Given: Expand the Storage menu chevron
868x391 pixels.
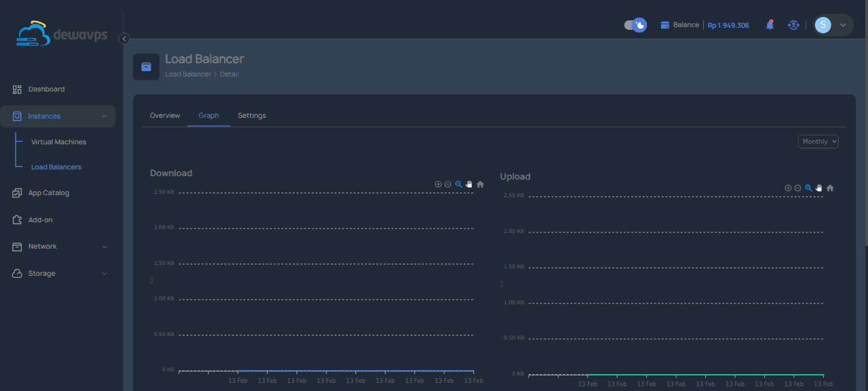Looking at the screenshot, I should click(x=104, y=274).
